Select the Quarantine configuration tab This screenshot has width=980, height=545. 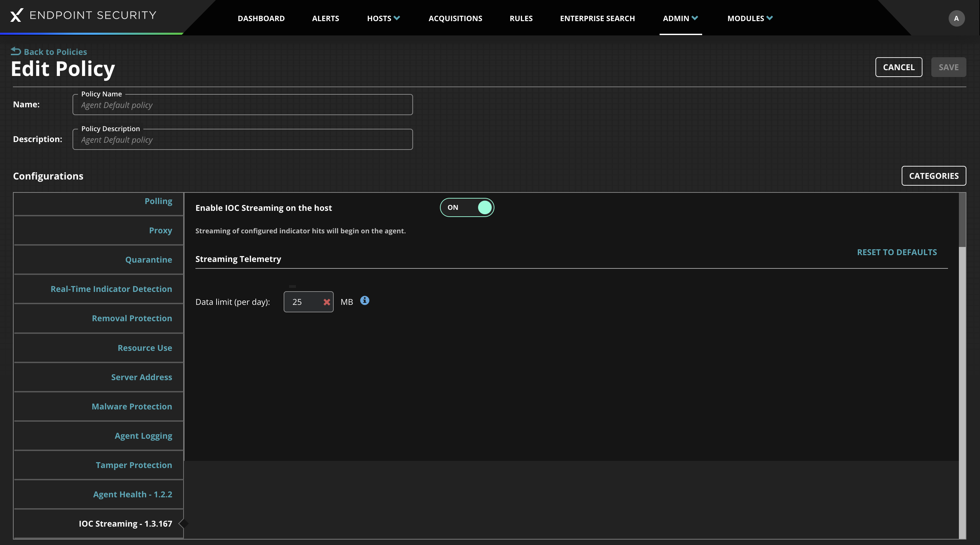[98, 260]
